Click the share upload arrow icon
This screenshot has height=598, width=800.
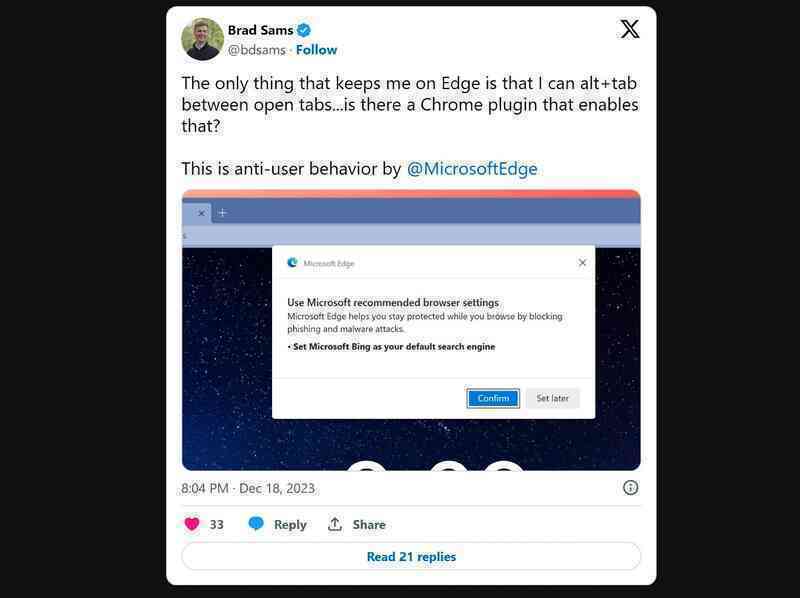point(335,524)
